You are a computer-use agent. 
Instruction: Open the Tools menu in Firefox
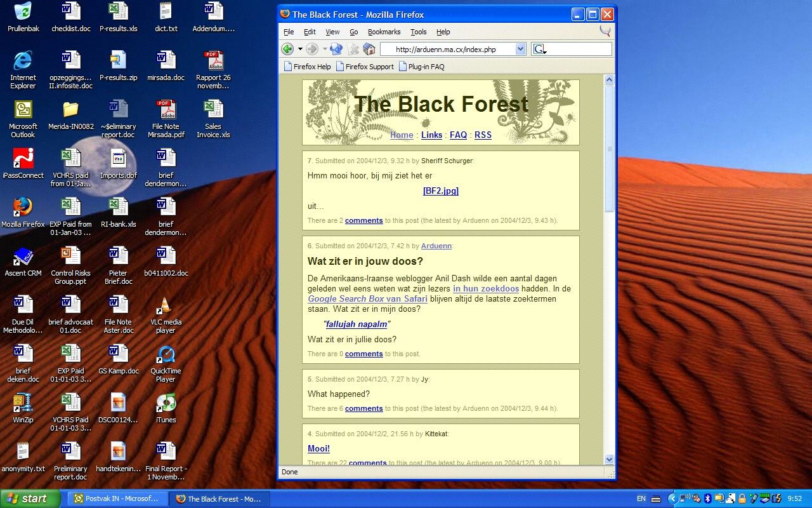click(419, 32)
